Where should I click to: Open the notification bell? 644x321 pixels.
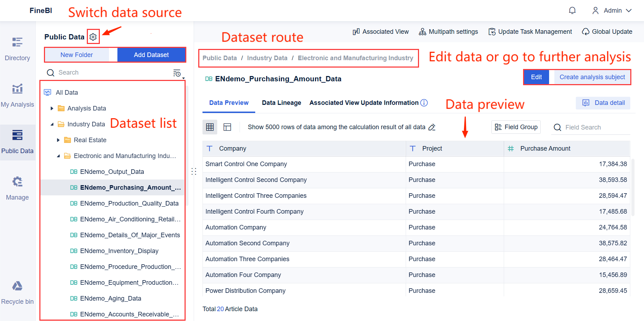(x=572, y=11)
